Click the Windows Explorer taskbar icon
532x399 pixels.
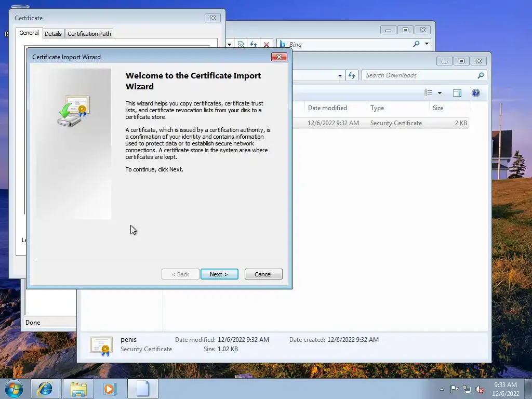pyautogui.click(x=78, y=389)
